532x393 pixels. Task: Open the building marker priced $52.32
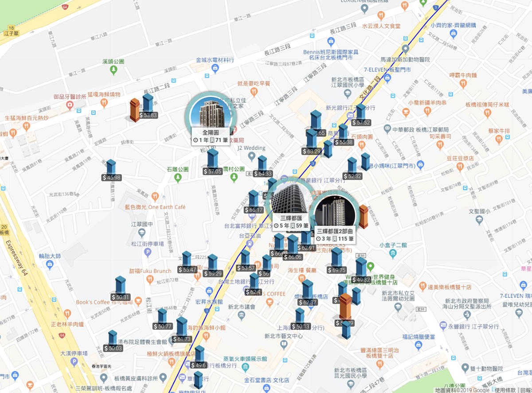(x=352, y=169)
